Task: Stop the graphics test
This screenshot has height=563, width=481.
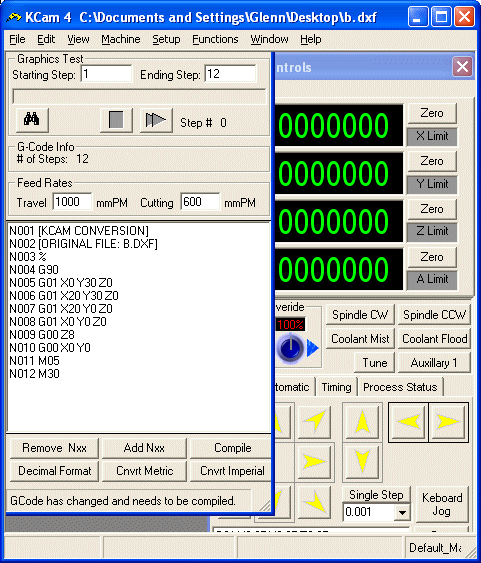Action: coord(116,120)
